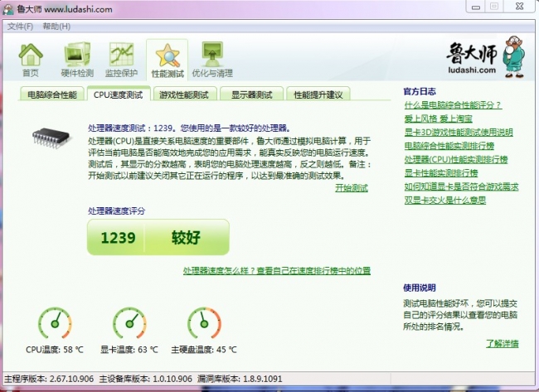Click the CPU温度 gauge icon
Screen dimensions: 539x392
click(55, 324)
